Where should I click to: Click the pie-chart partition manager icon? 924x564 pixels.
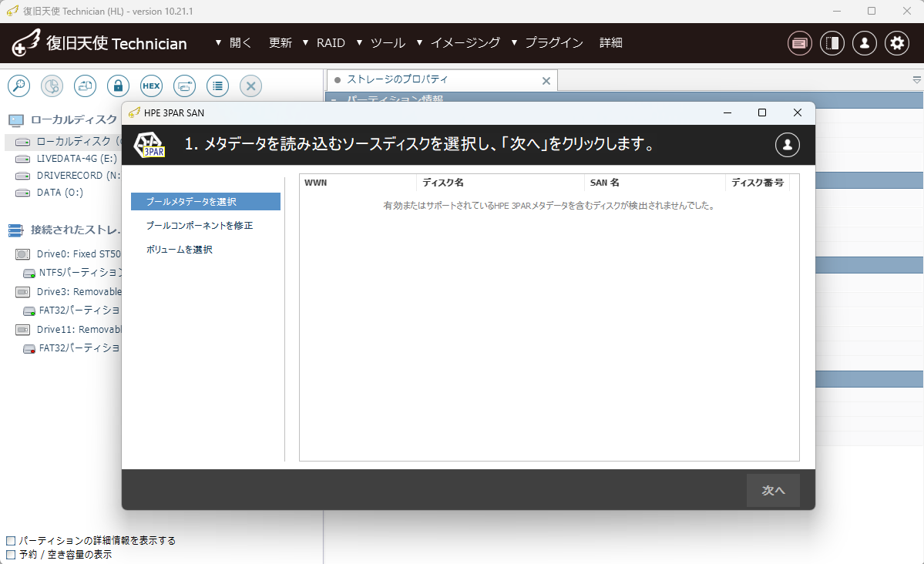click(x=52, y=86)
